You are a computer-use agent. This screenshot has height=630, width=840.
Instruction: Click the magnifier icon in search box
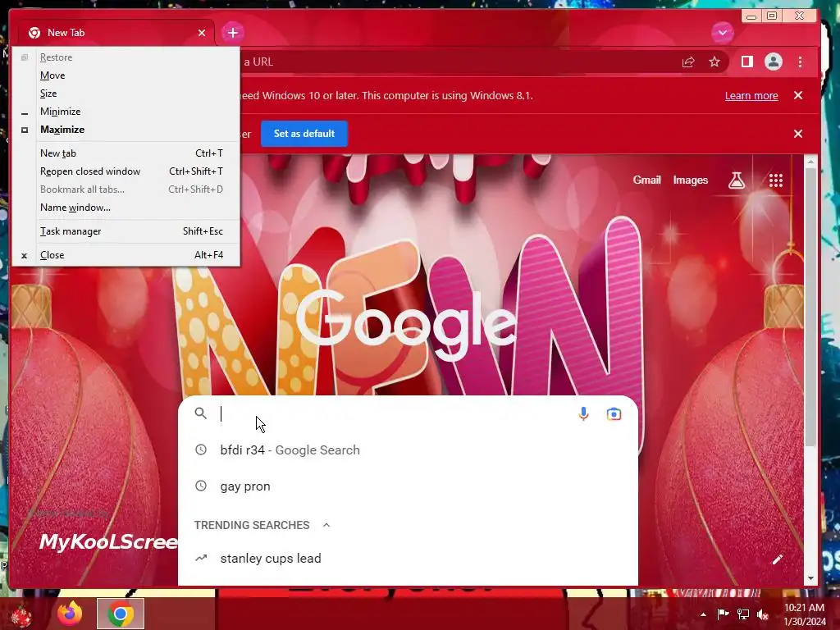tap(200, 413)
